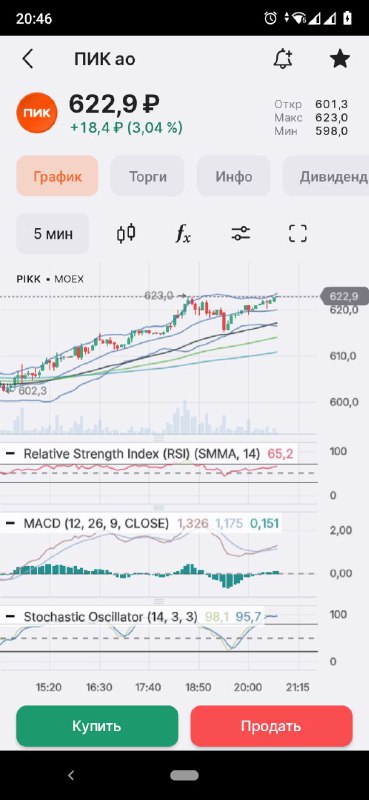Open the Дивиденды tab
369x800 pixels.
(326, 176)
